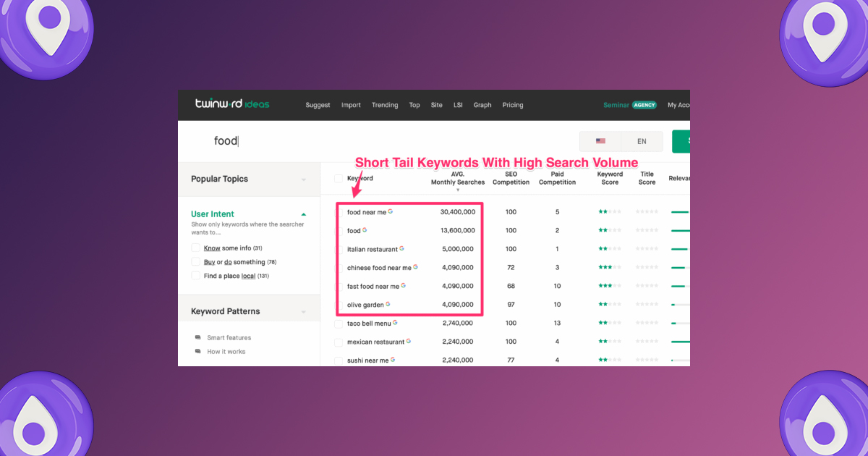Open the My Account menu
Image resolution: width=868 pixels, height=456 pixels.
click(x=678, y=105)
